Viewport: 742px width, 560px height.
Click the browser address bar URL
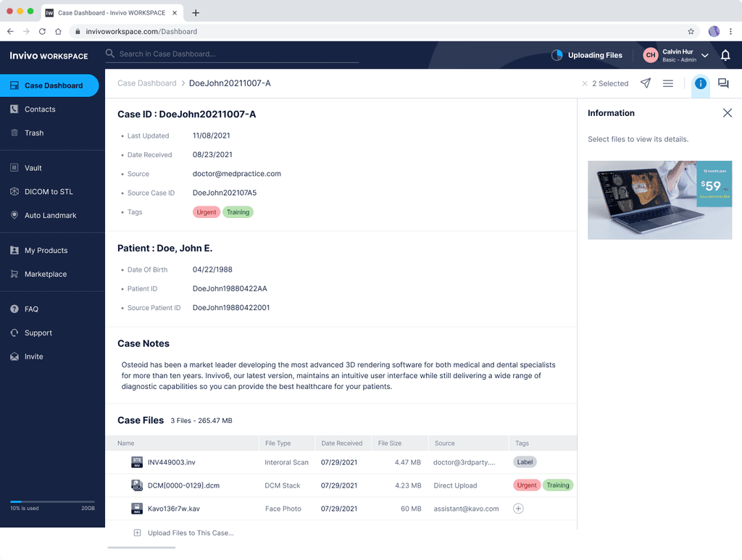click(141, 32)
